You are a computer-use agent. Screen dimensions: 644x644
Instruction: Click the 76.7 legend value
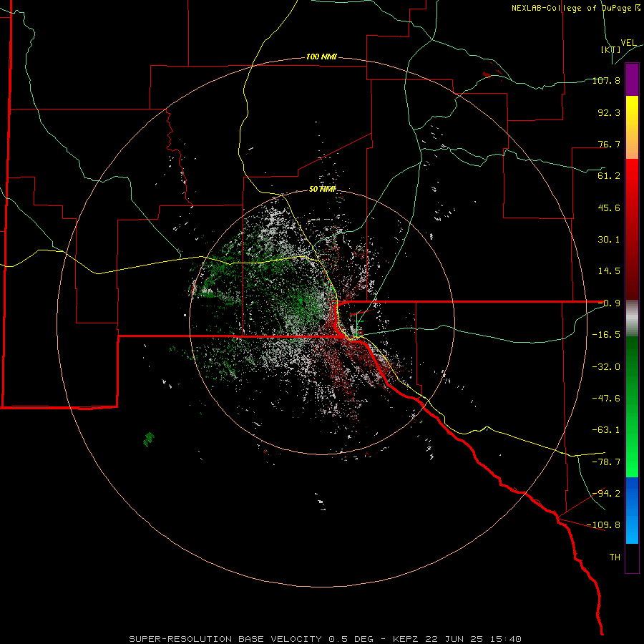(609, 144)
